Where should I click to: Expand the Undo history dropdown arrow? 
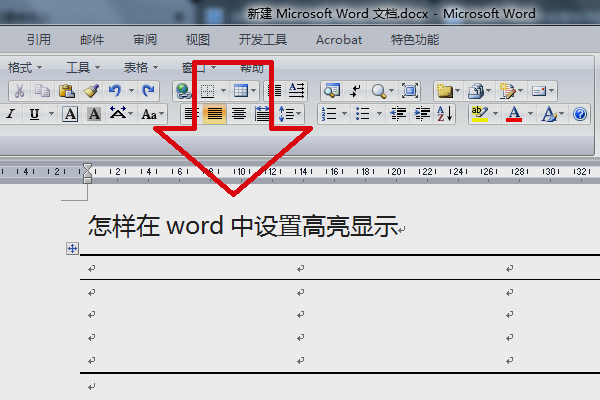point(131,91)
